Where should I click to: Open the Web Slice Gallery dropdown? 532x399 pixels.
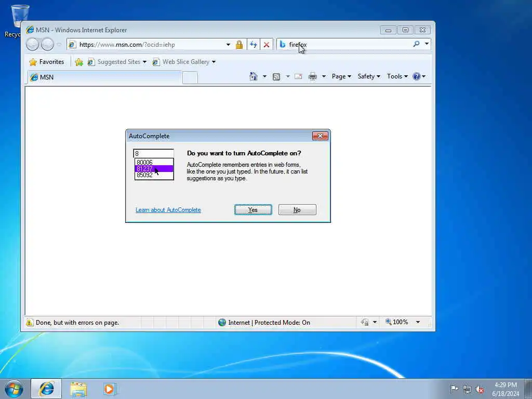pos(183,62)
